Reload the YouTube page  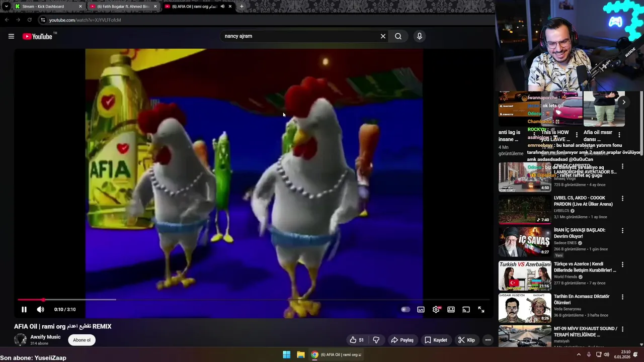[x=29, y=20]
